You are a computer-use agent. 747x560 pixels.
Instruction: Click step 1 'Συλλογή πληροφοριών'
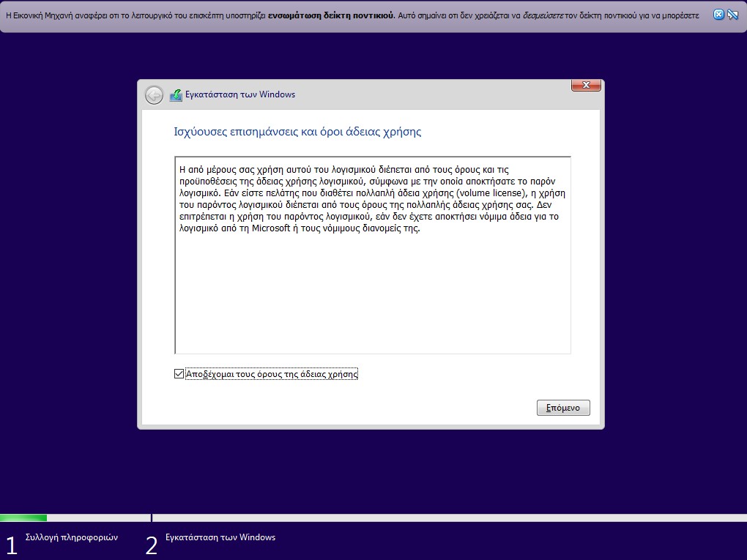point(72,537)
